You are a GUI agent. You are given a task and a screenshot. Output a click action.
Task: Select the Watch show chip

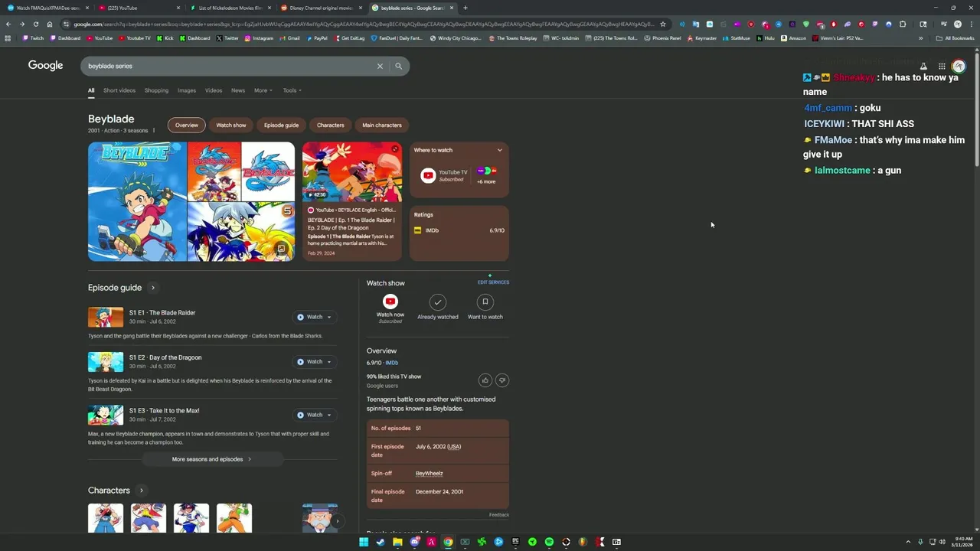tap(231, 125)
